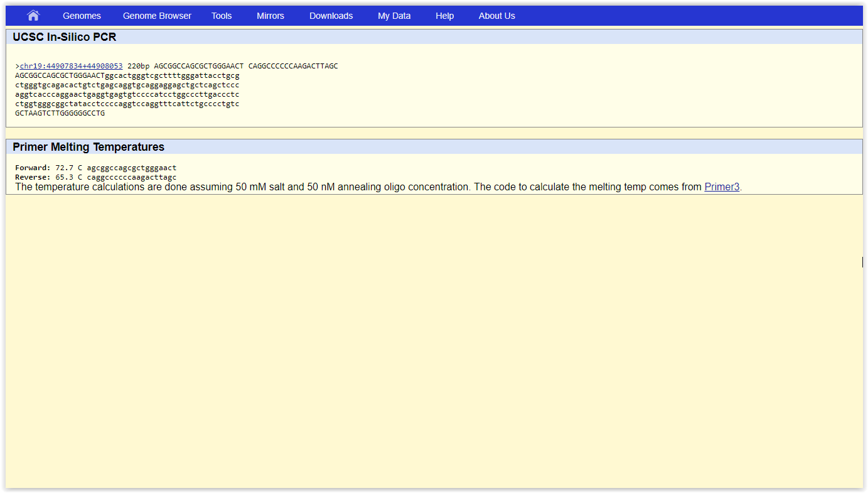The width and height of the screenshot is (868, 493).
Task: Open the Mirrors menu
Action: click(x=271, y=16)
